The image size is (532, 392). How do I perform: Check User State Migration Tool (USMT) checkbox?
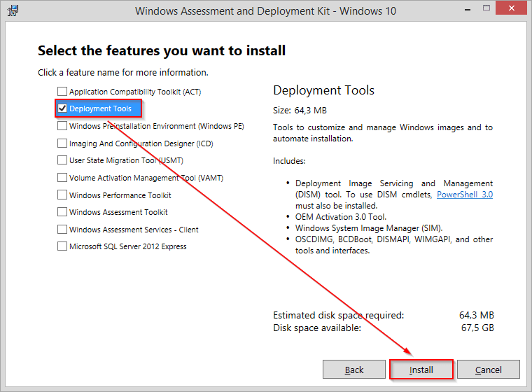click(x=62, y=160)
